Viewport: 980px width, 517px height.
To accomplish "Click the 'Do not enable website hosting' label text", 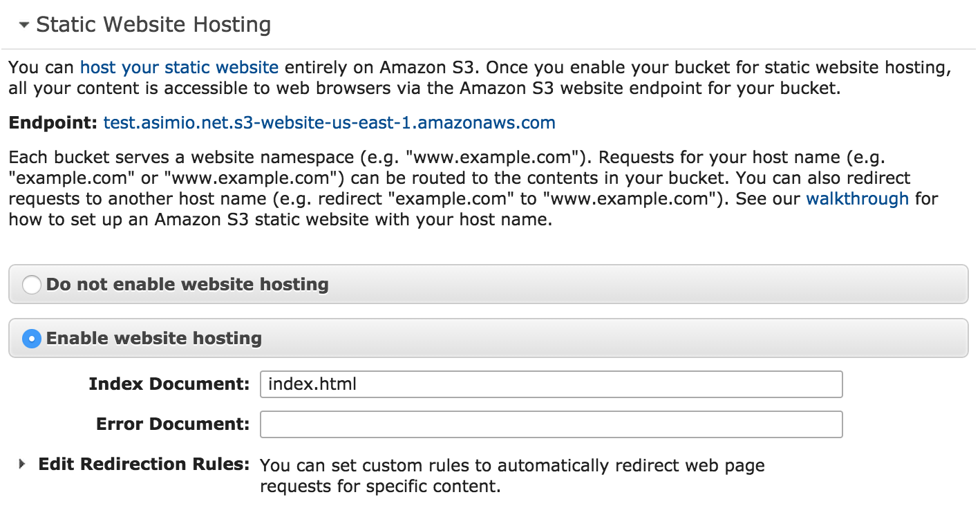I will [187, 284].
